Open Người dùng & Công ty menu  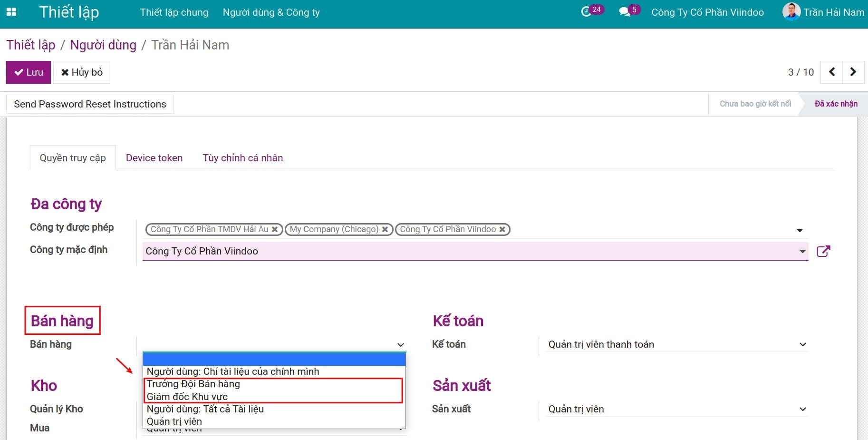pyautogui.click(x=271, y=12)
